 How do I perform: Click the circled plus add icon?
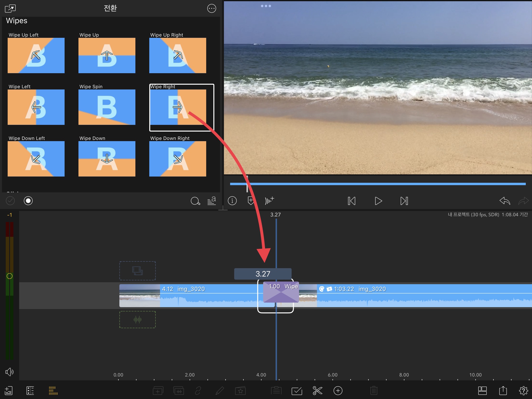tap(338, 391)
